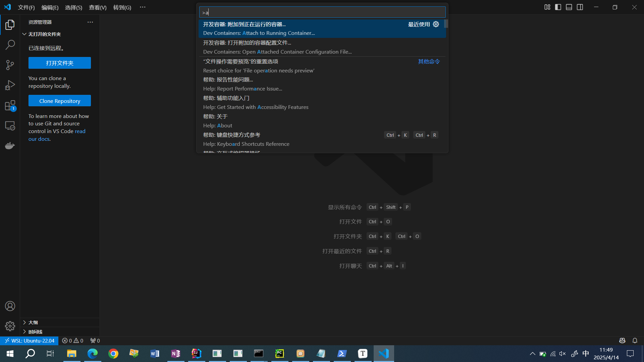Open the 文件(F) menu
Screen dimensions: 644x362
26,7
